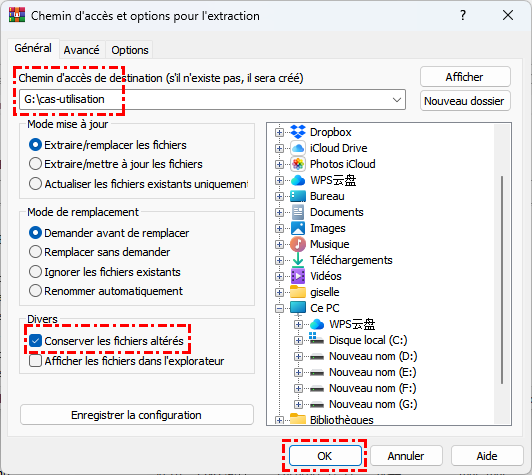Select the Ce PC computer icon
Screen dimensions: 532x475
298,308
